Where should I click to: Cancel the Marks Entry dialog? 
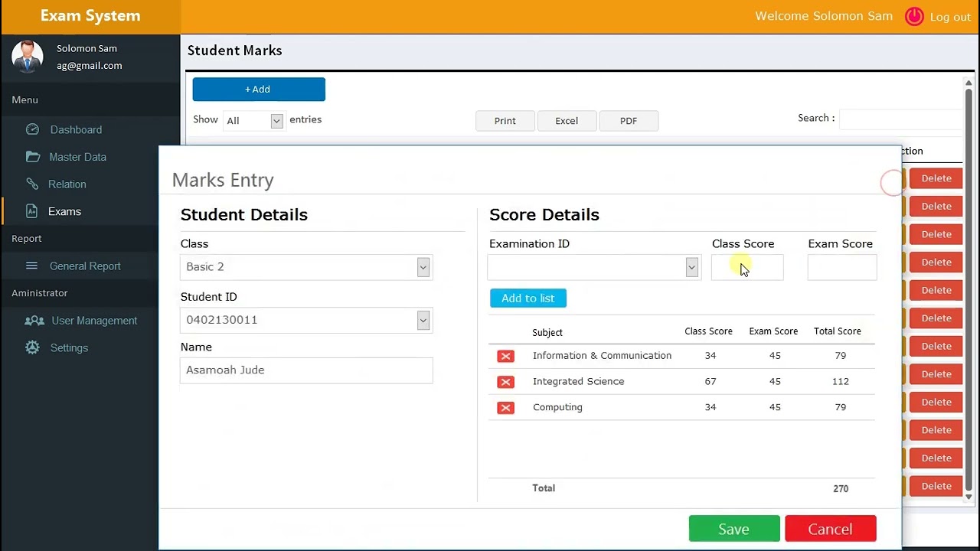click(x=831, y=529)
